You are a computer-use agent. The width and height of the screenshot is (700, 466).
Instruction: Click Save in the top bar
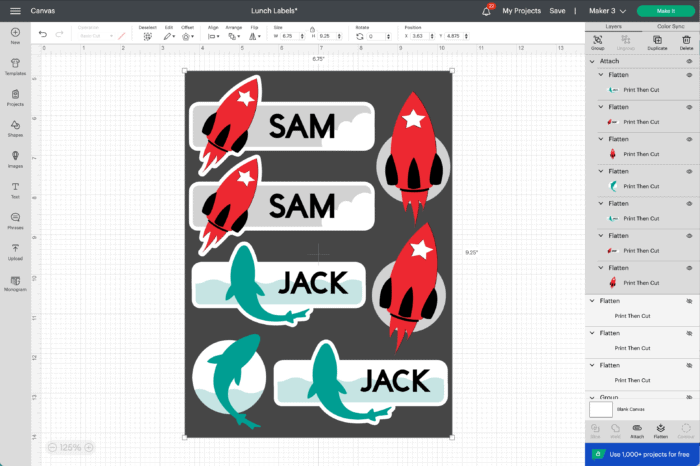(557, 10)
